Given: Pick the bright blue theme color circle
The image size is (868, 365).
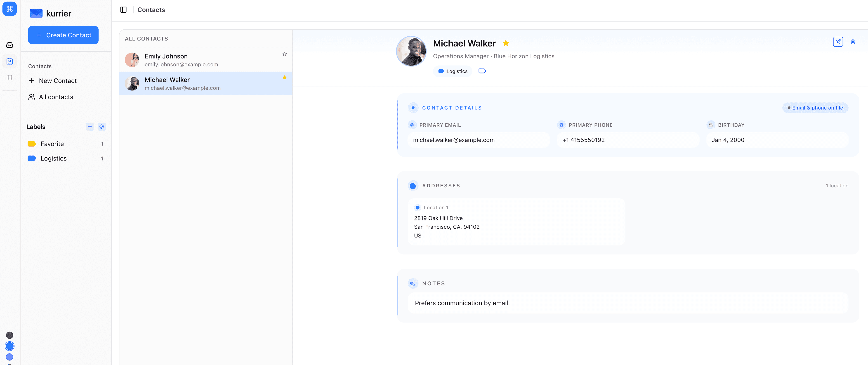Looking at the screenshot, I should point(9,346).
